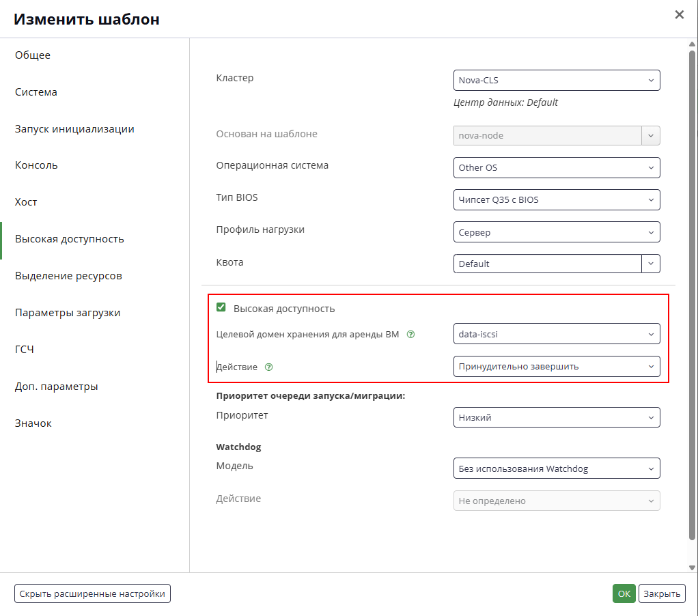This screenshot has width=698, height=616.
Task: Switch to 'Выделение ресурсов' tab
Action: tap(68, 276)
